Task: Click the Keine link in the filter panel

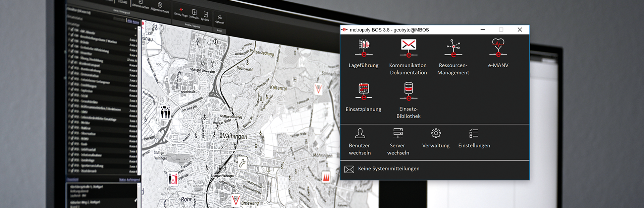Action: coord(136,22)
